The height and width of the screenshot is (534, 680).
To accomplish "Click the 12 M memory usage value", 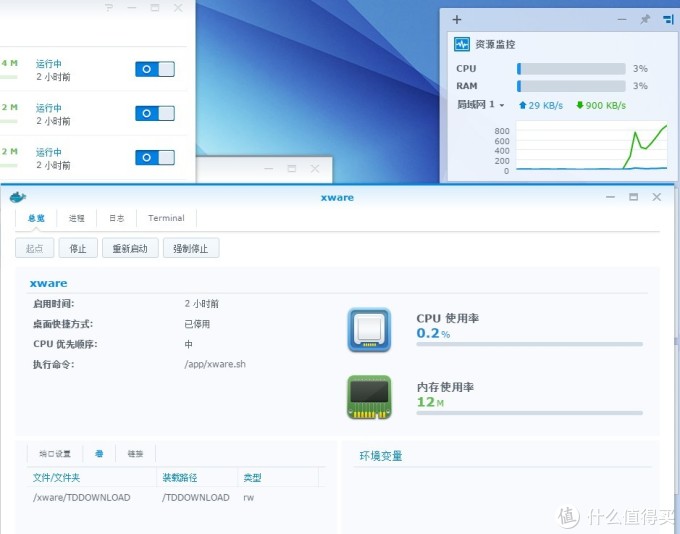I will [x=430, y=402].
